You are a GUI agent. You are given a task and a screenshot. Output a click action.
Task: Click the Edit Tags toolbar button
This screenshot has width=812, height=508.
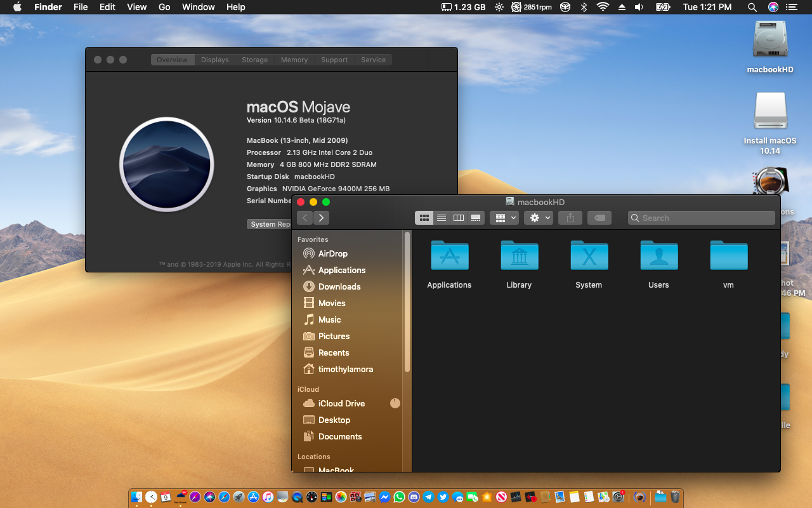pos(599,218)
